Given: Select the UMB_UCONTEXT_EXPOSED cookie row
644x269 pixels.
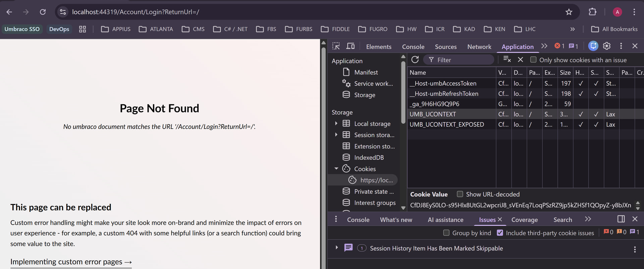Looking at the screenshot, I should [446, 124].
